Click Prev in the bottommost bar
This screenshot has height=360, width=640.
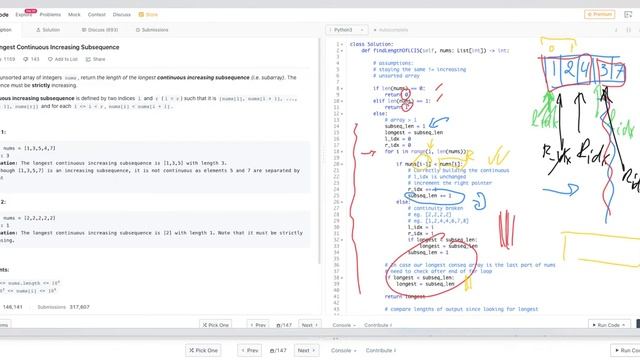[249, 350]
